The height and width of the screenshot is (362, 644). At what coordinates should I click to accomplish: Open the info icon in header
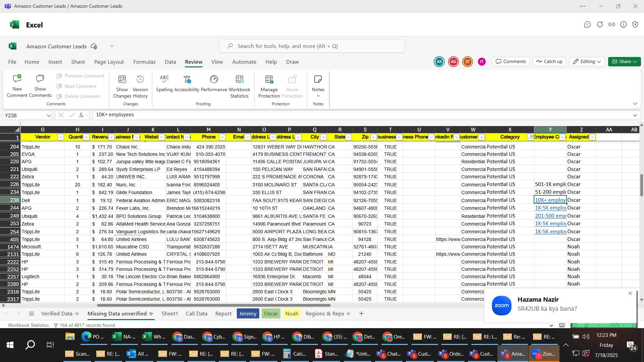point(623,24)
